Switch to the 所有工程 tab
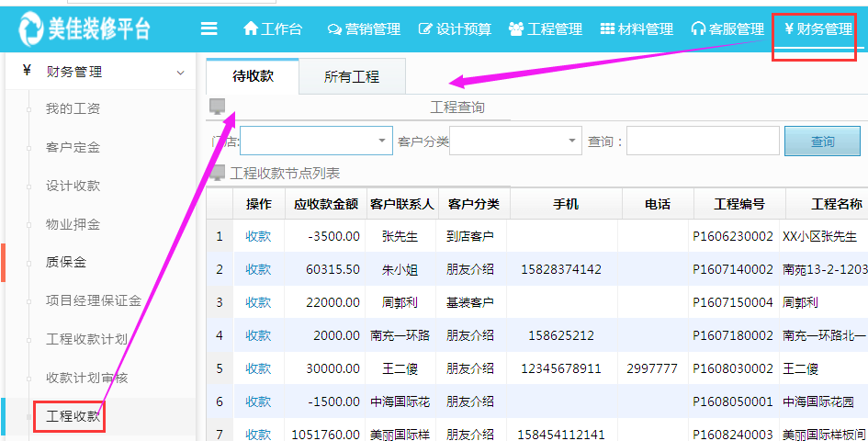The image size is (868, 441). pyautogui.click(x=352, y=77)
